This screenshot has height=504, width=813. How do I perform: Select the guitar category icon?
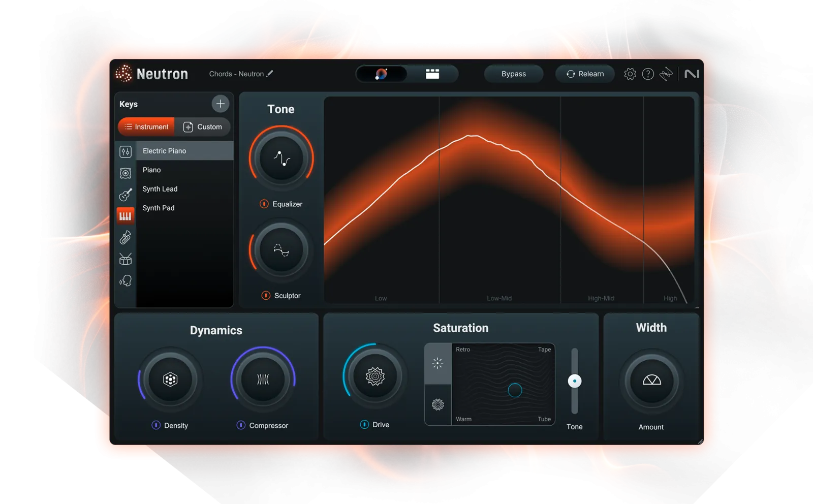126,195
